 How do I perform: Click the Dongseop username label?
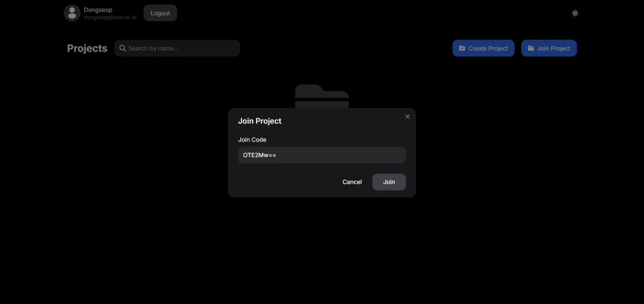[x=98, y=9]
